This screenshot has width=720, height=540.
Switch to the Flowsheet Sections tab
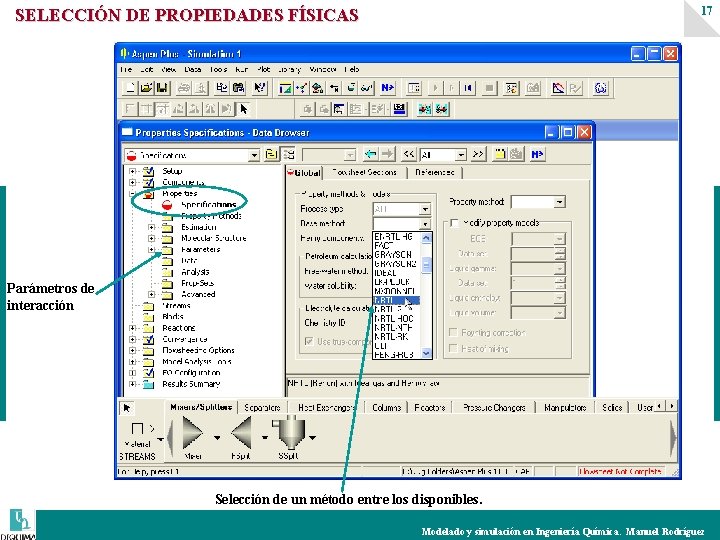tap(364, 172)
